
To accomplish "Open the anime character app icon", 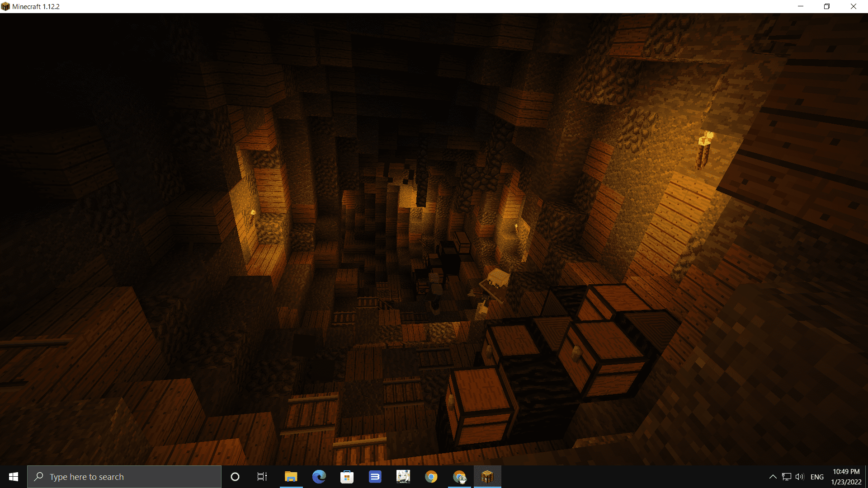I will click(403, 477).
